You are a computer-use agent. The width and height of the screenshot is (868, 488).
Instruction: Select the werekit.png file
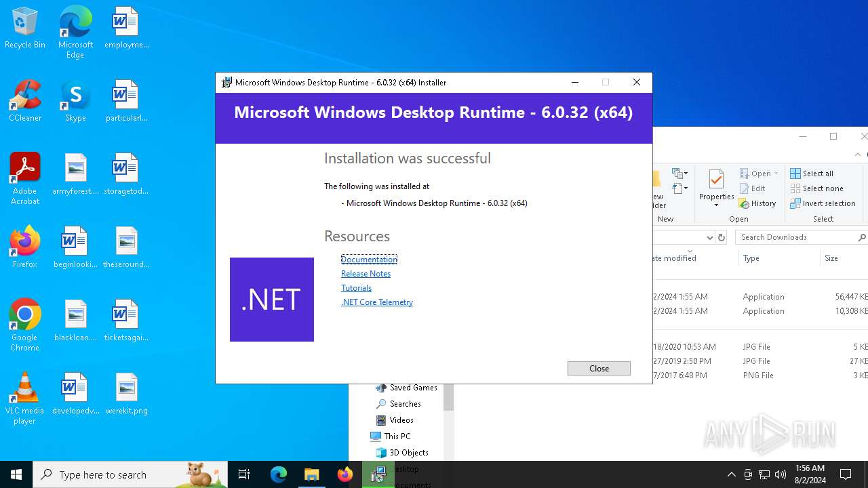tap(126, 394)
